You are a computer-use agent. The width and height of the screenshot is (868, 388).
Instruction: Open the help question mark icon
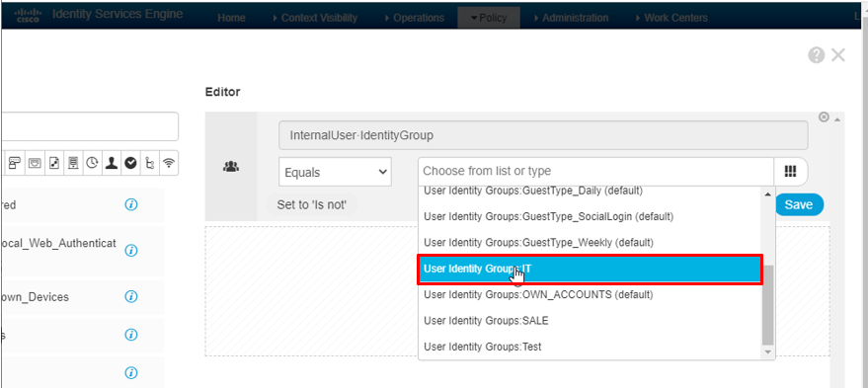816,55
